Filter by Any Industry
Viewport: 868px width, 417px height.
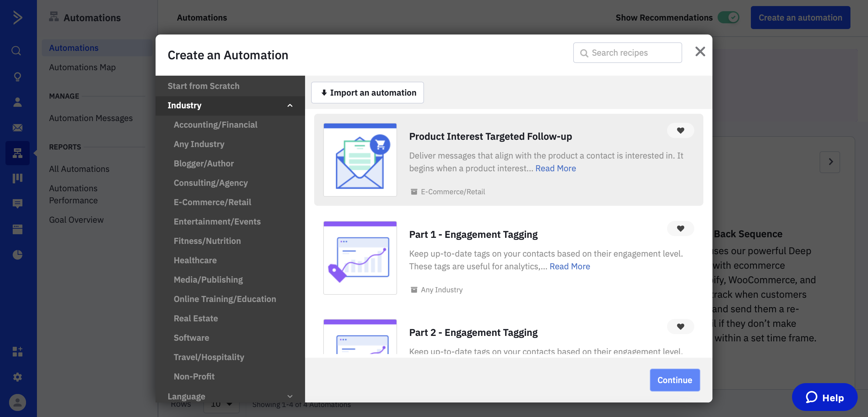point(199,144)
